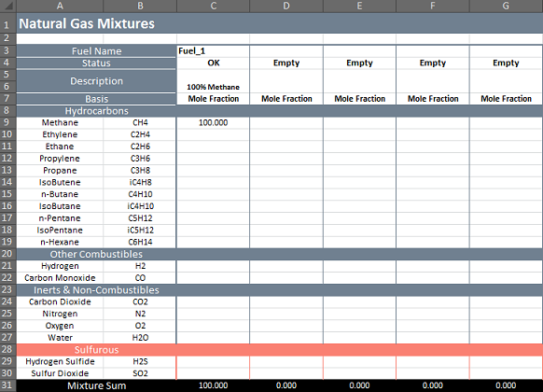
Task: Click the CO2 formula cell
Action: point(140,302)
